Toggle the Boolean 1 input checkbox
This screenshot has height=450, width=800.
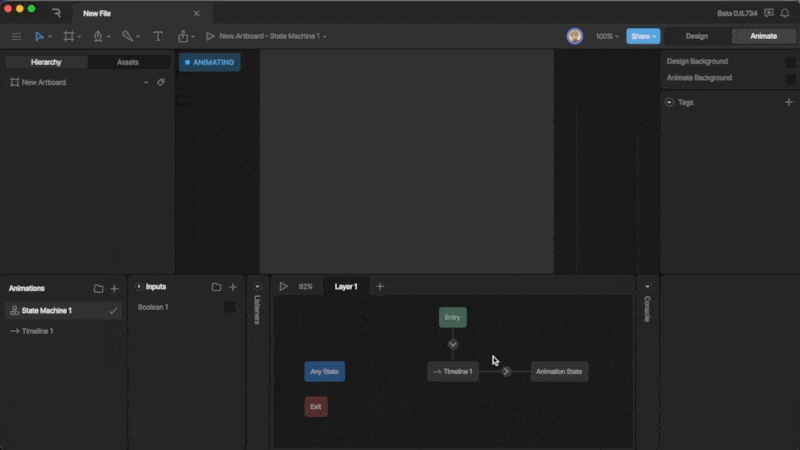(230, 307)
